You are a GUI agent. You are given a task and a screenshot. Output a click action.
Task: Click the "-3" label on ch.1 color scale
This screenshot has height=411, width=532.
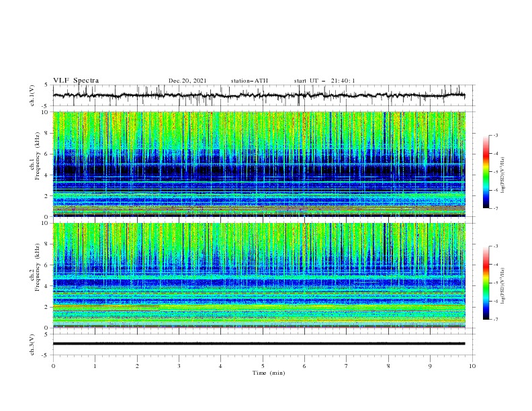496,135
